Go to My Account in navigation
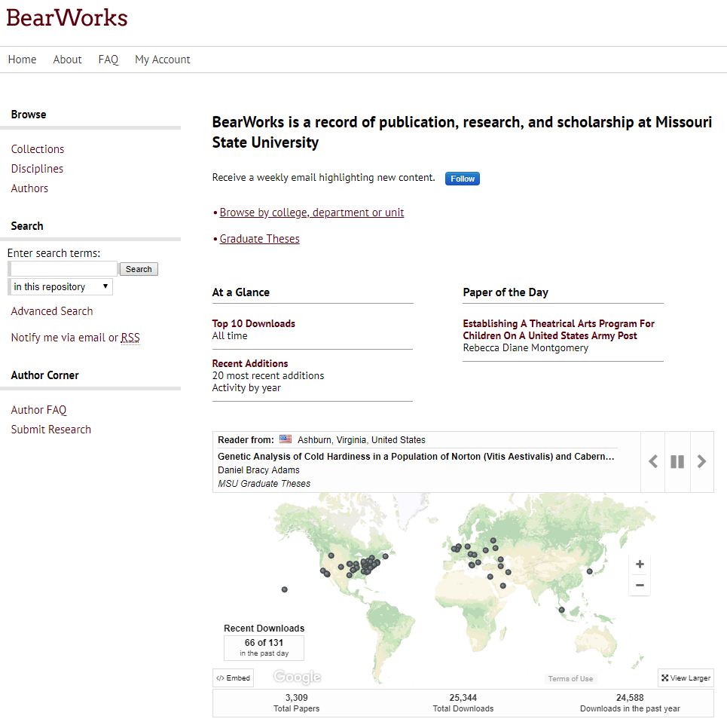 [x=163, y=60]
